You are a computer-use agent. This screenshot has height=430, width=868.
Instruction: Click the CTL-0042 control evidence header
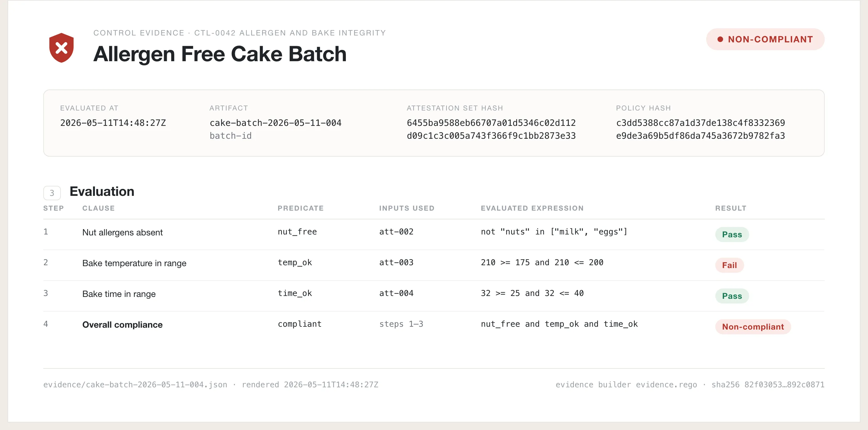click(240, 33)
